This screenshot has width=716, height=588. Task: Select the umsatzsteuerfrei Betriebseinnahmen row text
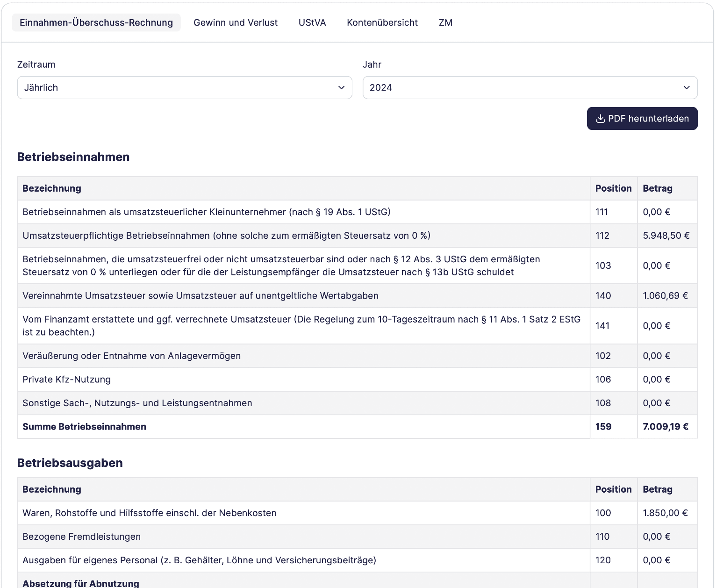click(281, 265)
